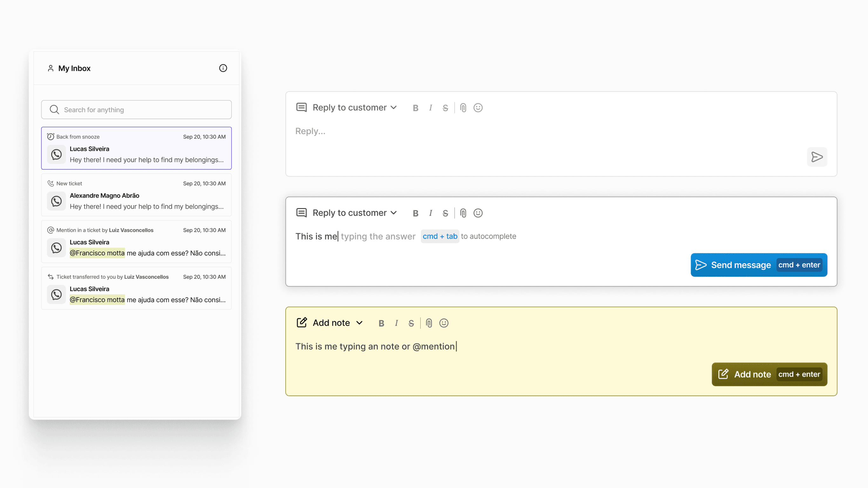Click the gray send arrow in the empty reply box
The image size is (868, 488).
click(817, 157)
